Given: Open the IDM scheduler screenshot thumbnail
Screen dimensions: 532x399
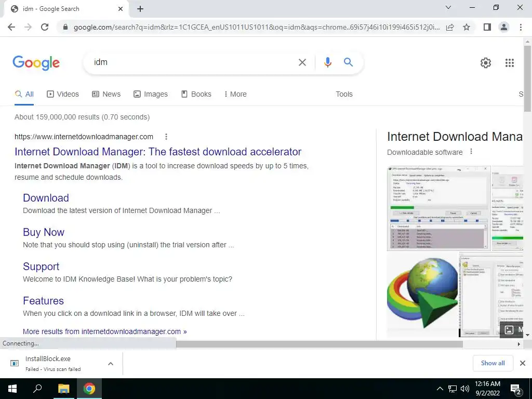Looking at the screenshot, I should tap(491, 294).
